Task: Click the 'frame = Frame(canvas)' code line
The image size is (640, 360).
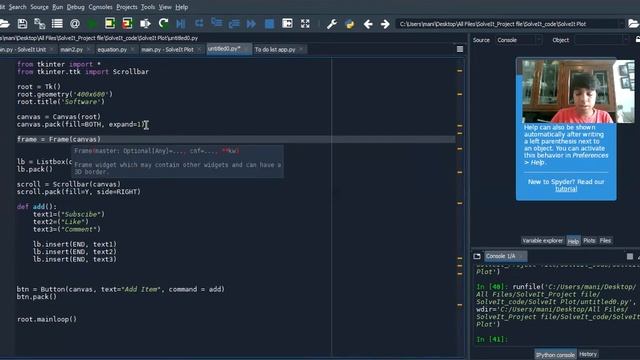Action: click(x=59, y=139)
